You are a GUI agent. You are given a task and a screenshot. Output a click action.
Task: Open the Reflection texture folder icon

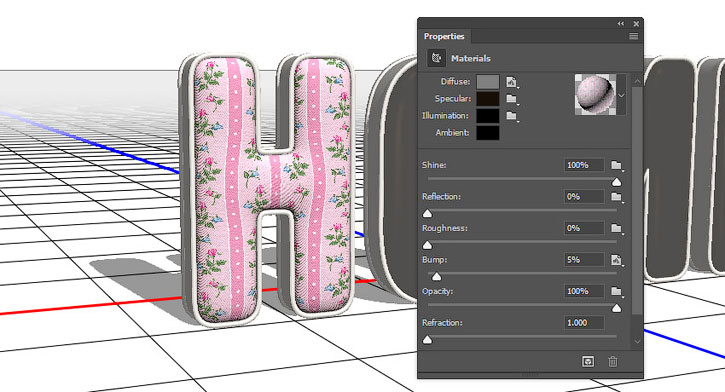tap(616, 197)
